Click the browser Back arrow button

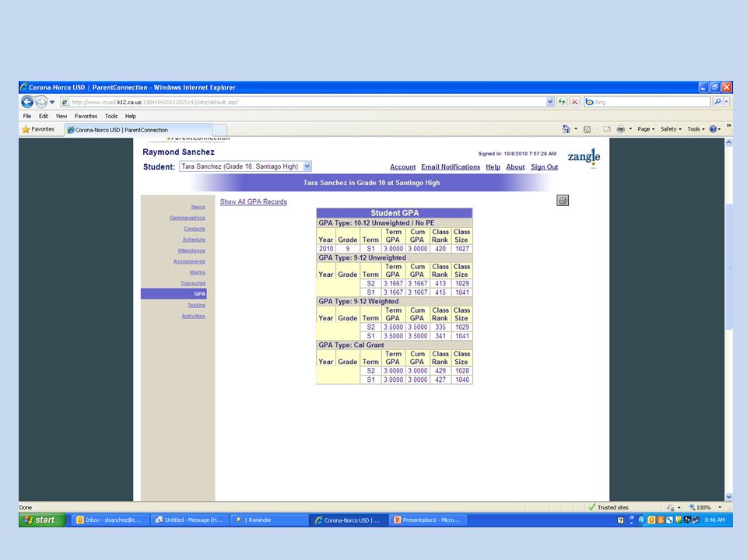[27, 101]
